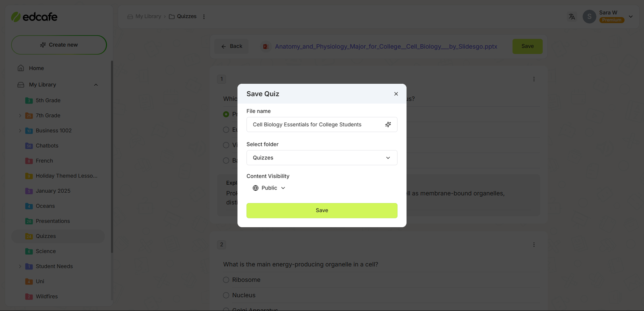Open the Quizzes folder in sidebar
This screenshot has height=311, width=644.
tap(58, 236)
